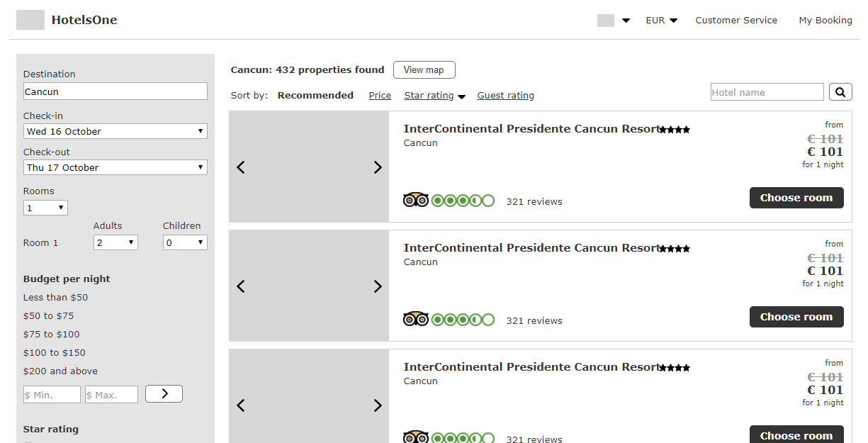Open the EUR currency dropdown
Viewport: 868px width, 443px height.
[x=662, y=21]
